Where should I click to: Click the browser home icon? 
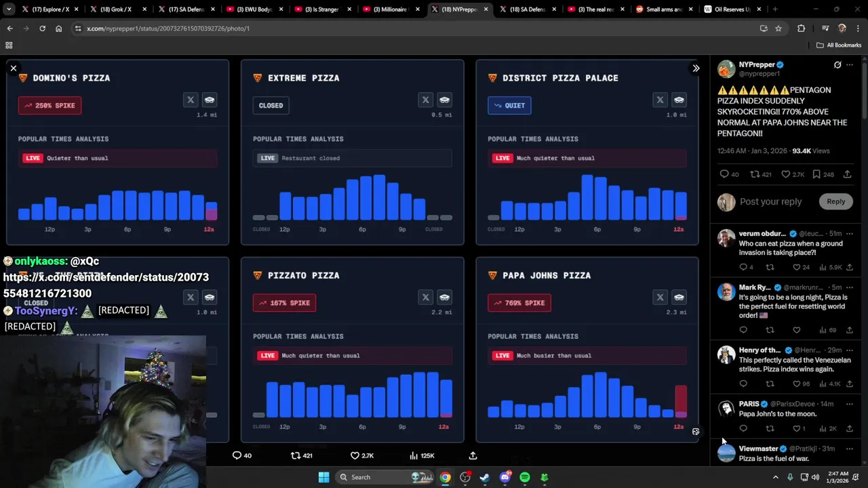[x=58, y=28]
